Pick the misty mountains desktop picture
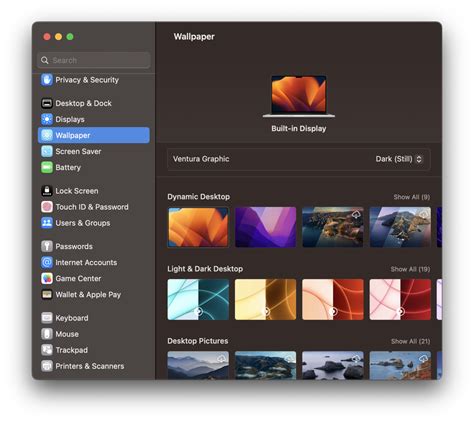Viewport: 474px width, 422px height. pos(198,365)
